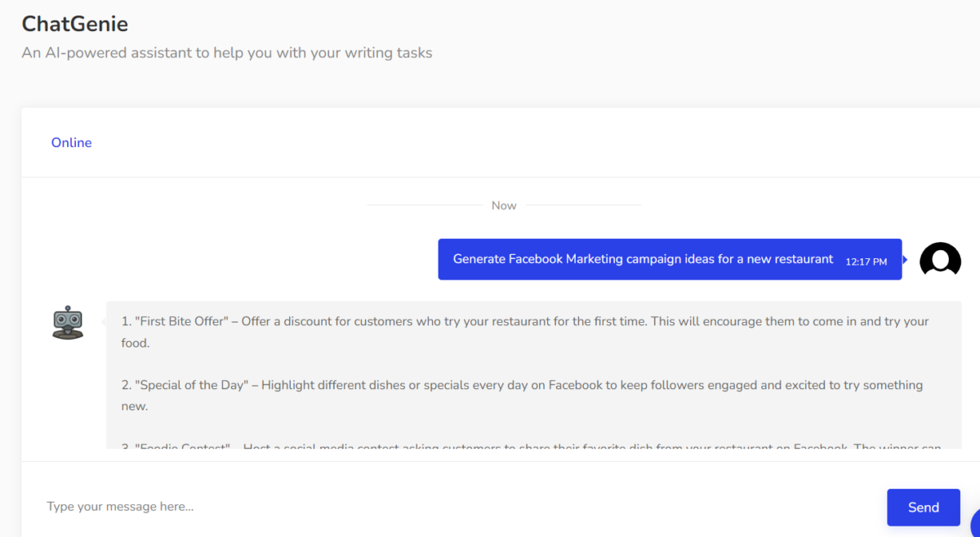Click the bot avatar next to the reply
The image size is (980, 537).
68,322
